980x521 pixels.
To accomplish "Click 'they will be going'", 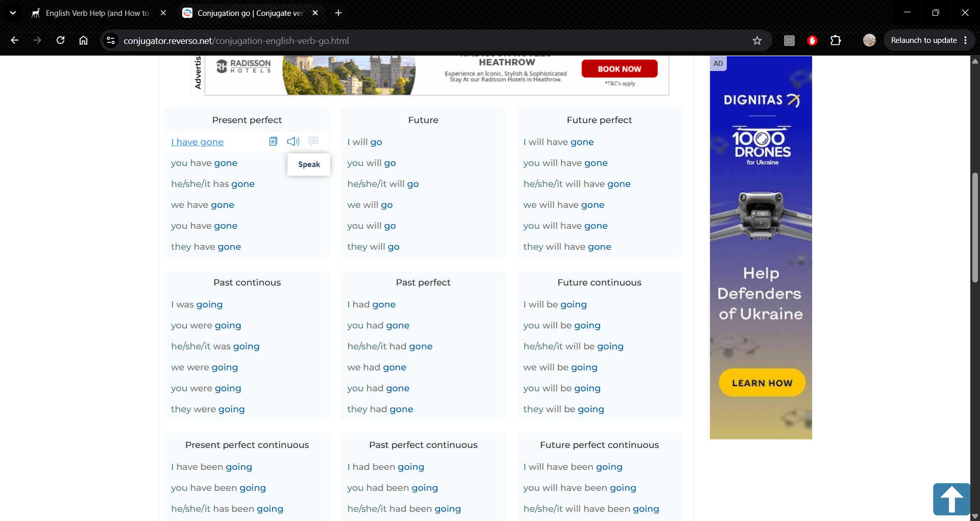I will [563, 409].
